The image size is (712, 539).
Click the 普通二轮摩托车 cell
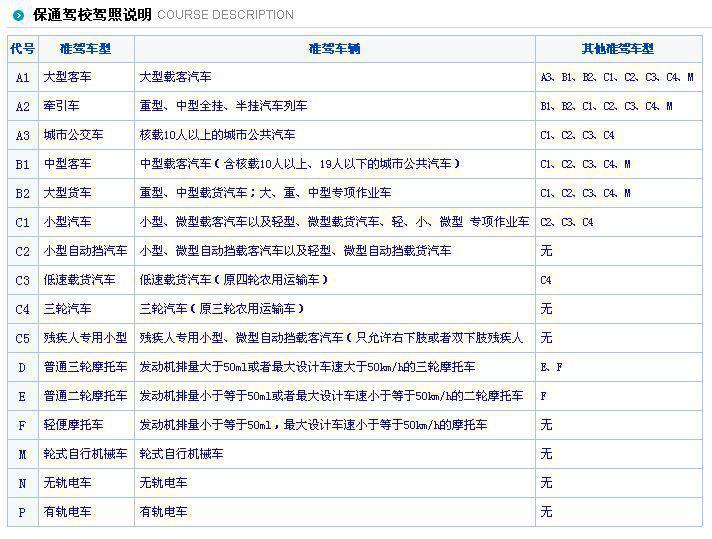coord(85,396)
